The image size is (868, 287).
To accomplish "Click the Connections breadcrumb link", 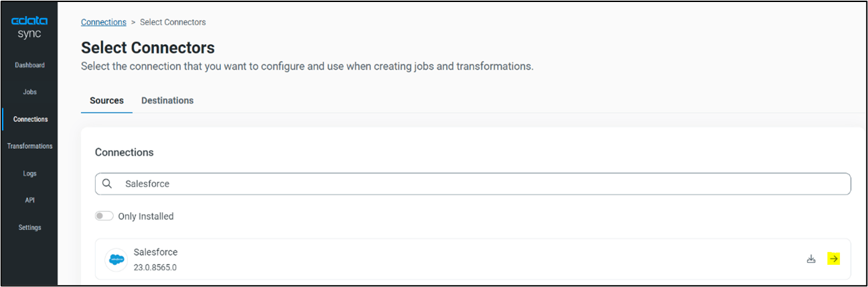I will click(103, 22).
